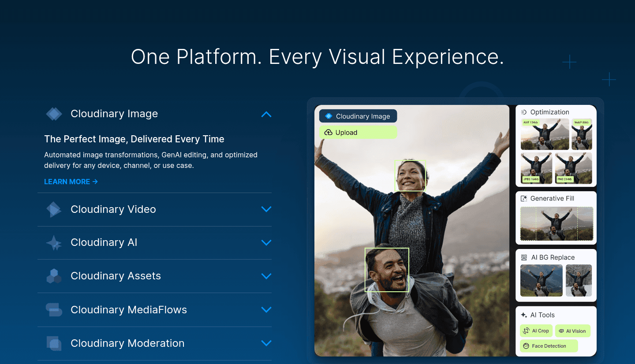Click the cloud upload icon
This screenshot has width=635, height=364.
pos(329,132)
